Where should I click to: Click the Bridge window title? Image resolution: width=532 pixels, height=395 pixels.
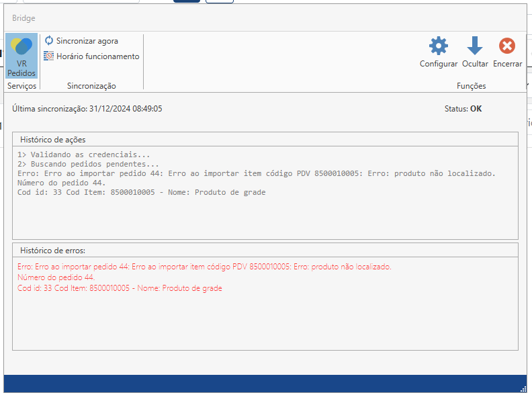click(24, 18)
